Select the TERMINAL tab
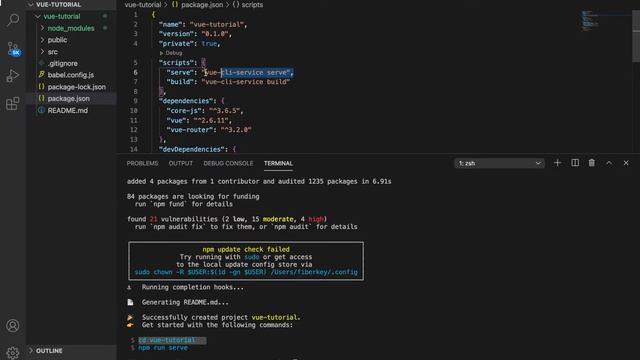This screenshot has height=360, width=640. pos(278,163)
